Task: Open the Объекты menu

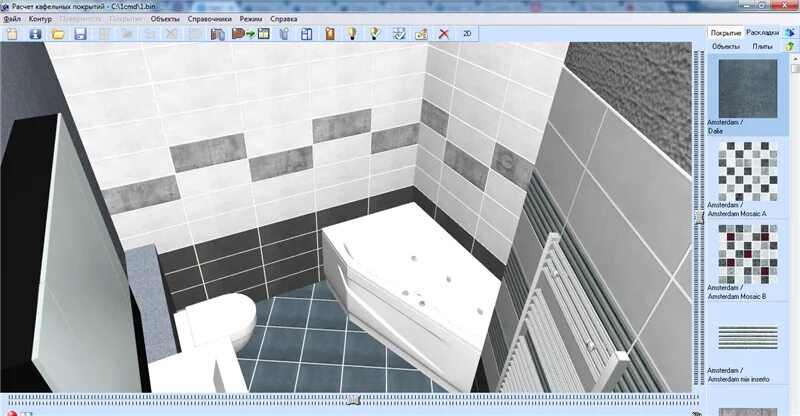Action: [x=165, y=19]
